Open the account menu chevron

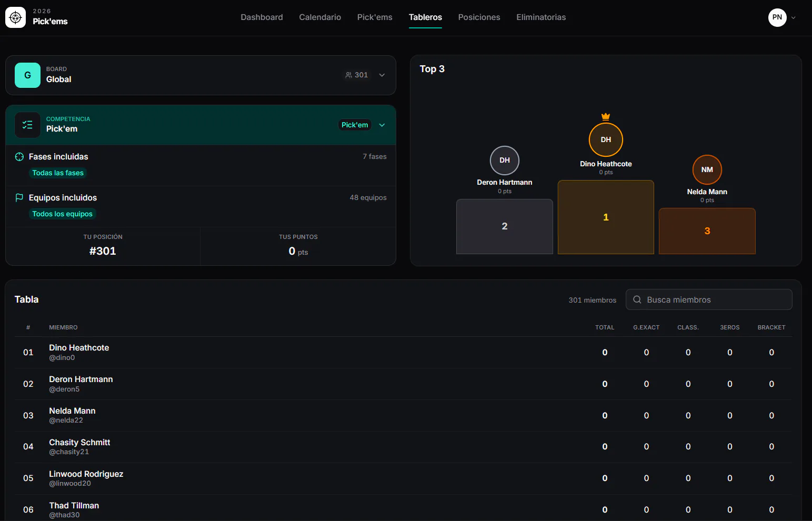794,18
